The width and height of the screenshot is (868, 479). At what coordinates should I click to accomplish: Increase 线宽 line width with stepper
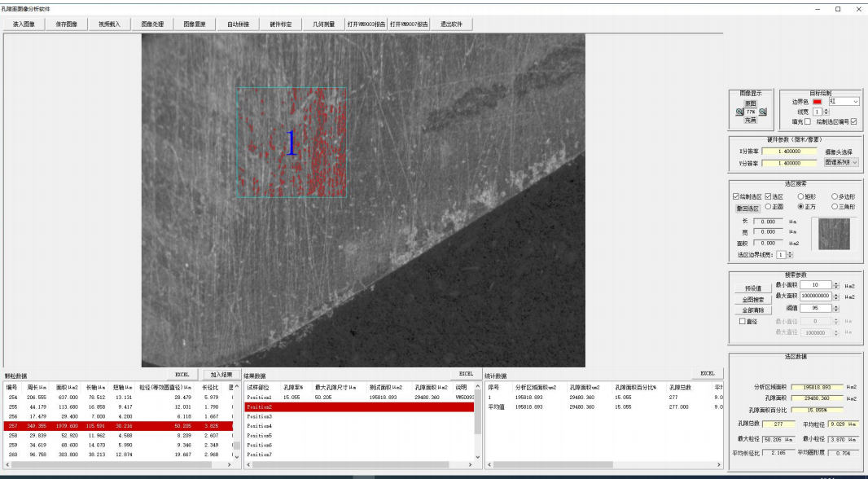tap(826, 109)
